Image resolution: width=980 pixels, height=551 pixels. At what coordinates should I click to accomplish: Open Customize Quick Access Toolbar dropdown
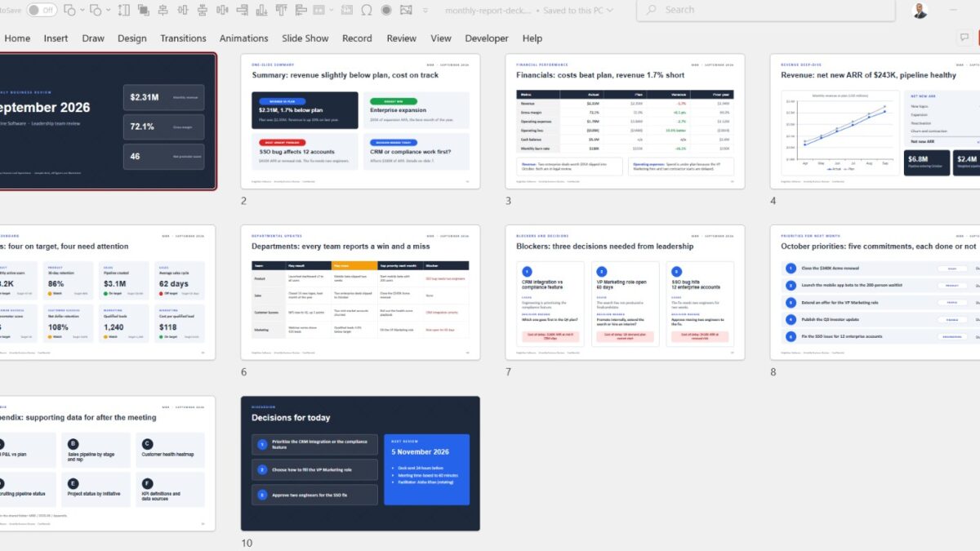click(x=425, y=10)
